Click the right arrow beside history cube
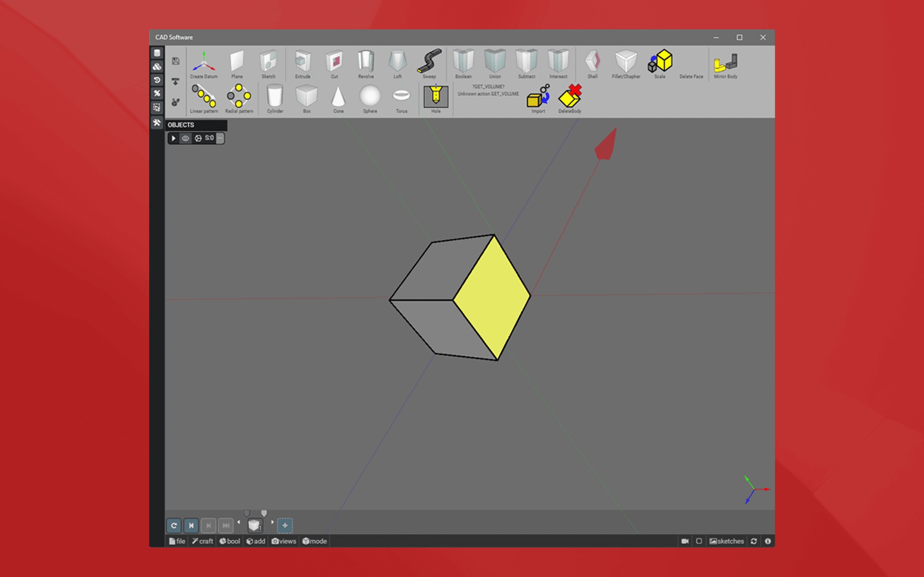Screen dimensions: 924x577 tap(272, 522)
